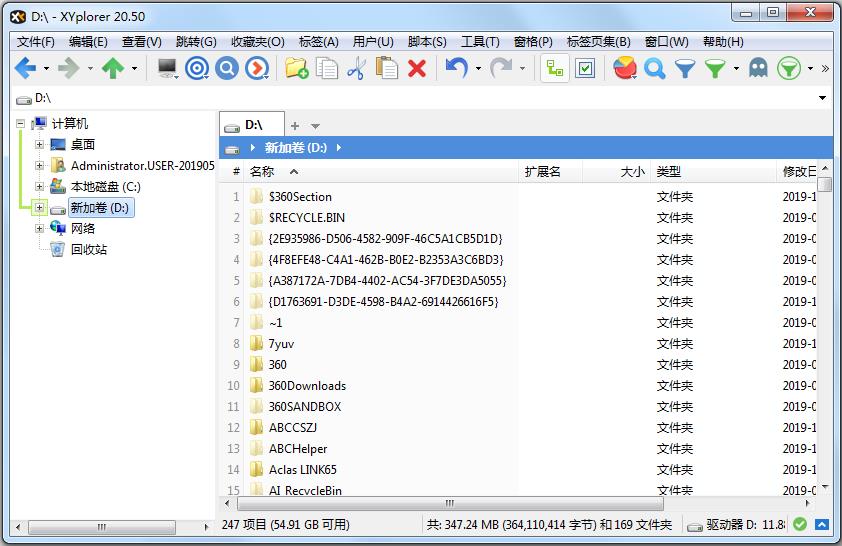Click the red X Delete icon
Image resolution: width=842 pixels, height=546 pixels.
tap(417, 69)
